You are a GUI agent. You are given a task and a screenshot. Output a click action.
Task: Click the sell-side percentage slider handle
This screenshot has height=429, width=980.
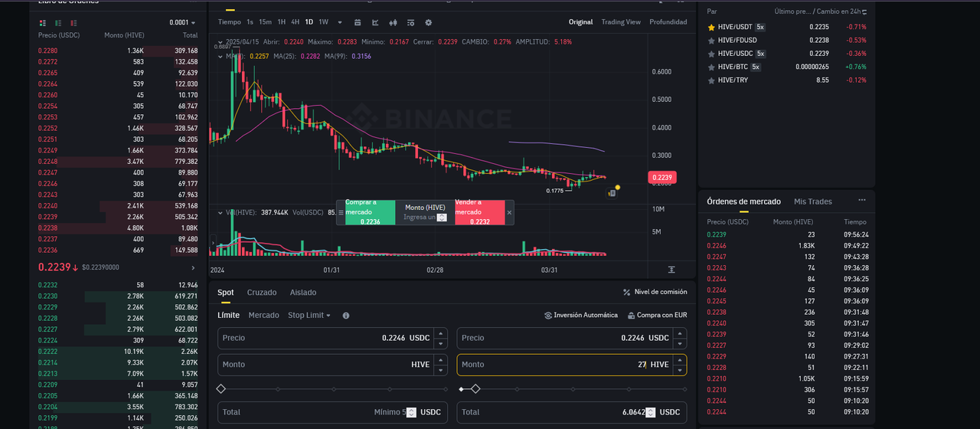tap(475, 389)
